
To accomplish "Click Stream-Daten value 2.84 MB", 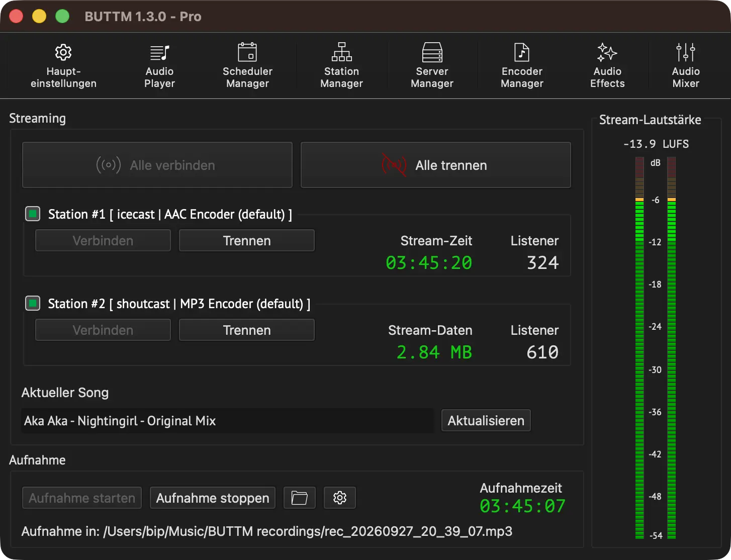I will click(434, 352).
